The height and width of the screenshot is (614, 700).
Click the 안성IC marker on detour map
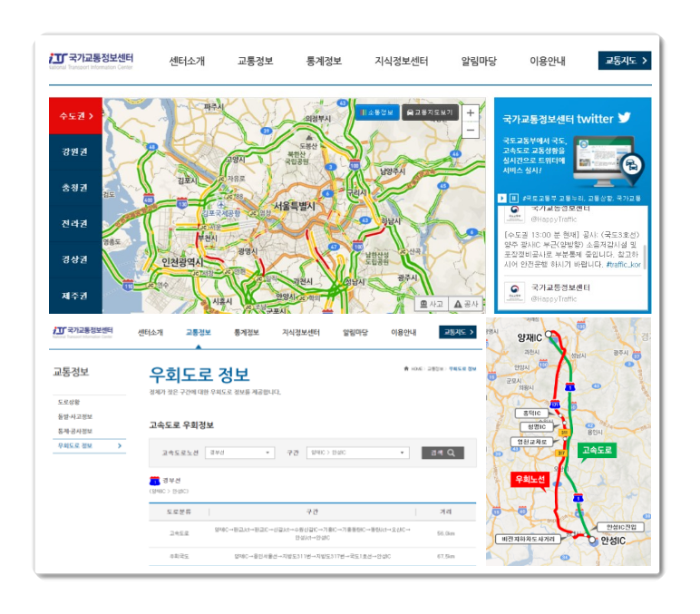592,541
